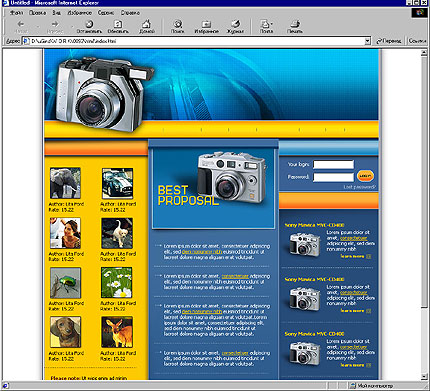Click the orange Login button

tap(365, 176)
